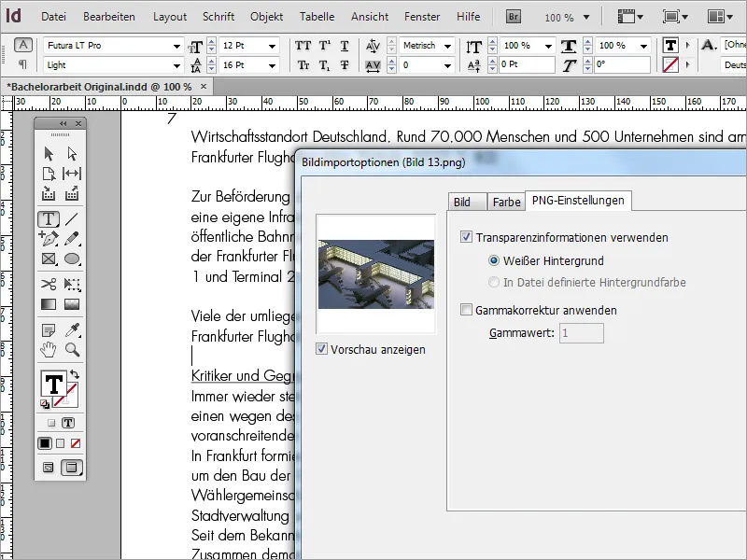Select the Rectangle Frame tool
This screenshot has width=747, height=560.
coord(49,259)
